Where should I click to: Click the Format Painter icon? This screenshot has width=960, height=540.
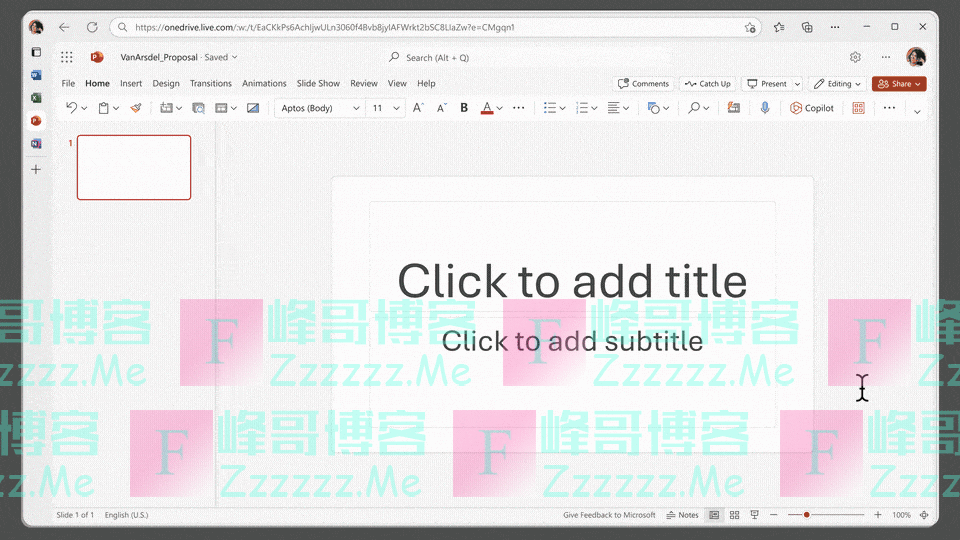pos(136,108)
